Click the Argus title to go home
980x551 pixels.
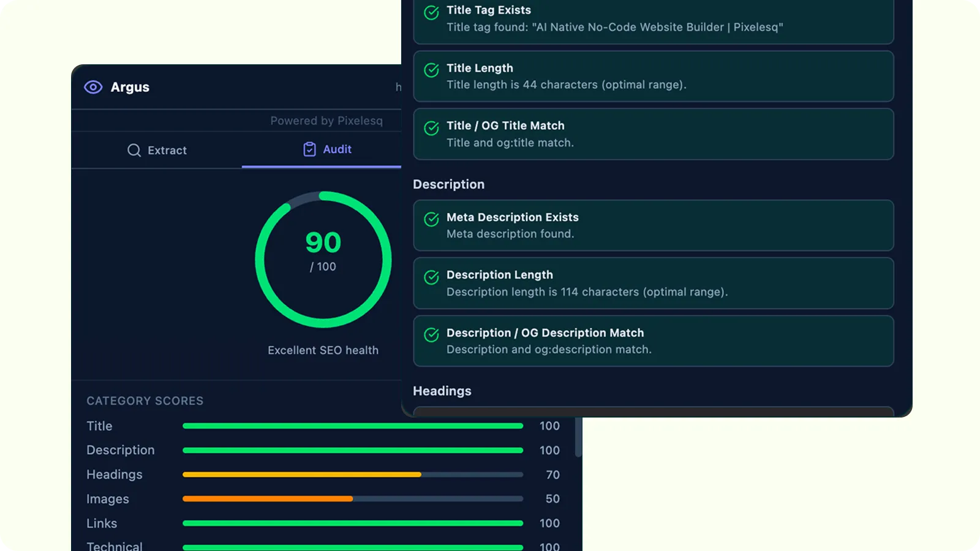(x=130, y=87)
